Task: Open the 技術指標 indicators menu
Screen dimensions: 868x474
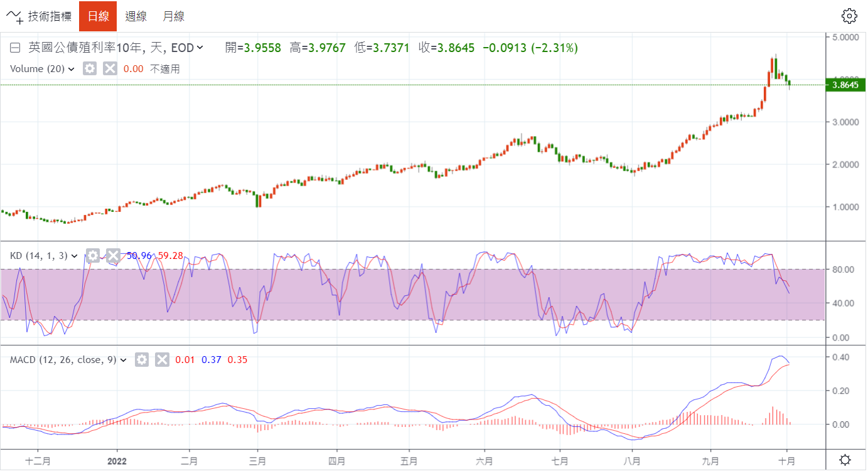Action: (39, 16)
